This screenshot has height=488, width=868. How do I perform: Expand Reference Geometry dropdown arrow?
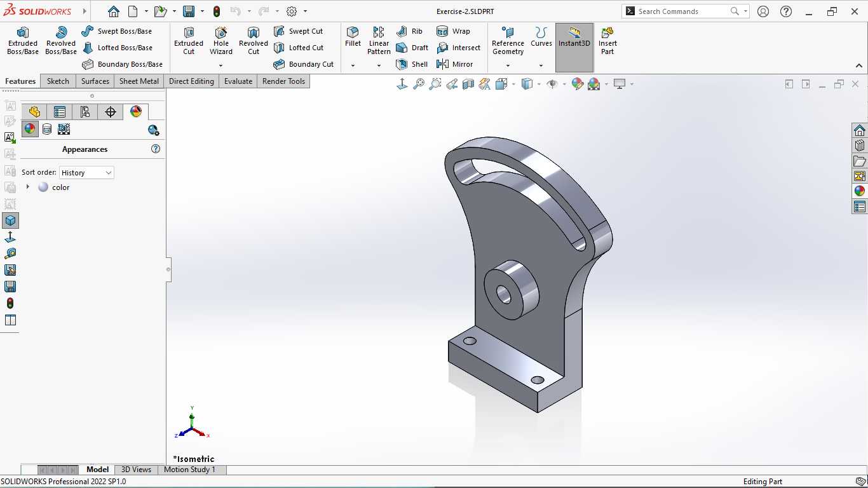point(508,65)
